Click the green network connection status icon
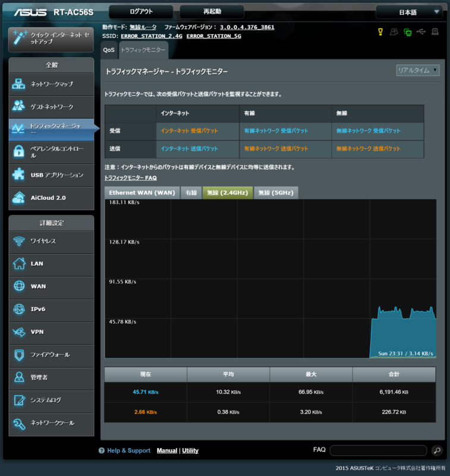 pos(408,32)
